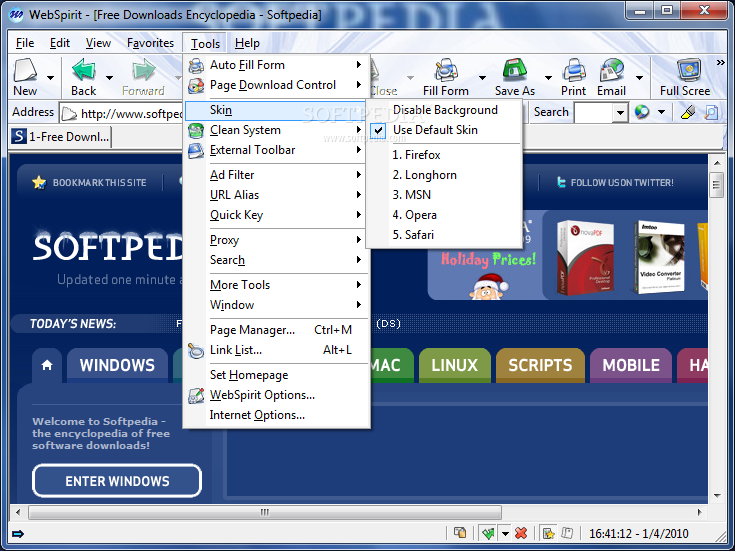Click the Forward arrow toolbar icon

(x=143, y=70)
